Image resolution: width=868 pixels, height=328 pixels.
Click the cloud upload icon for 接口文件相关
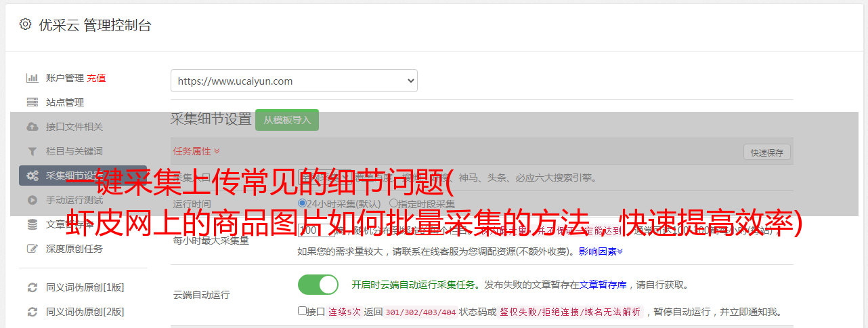tap(32, 127)
